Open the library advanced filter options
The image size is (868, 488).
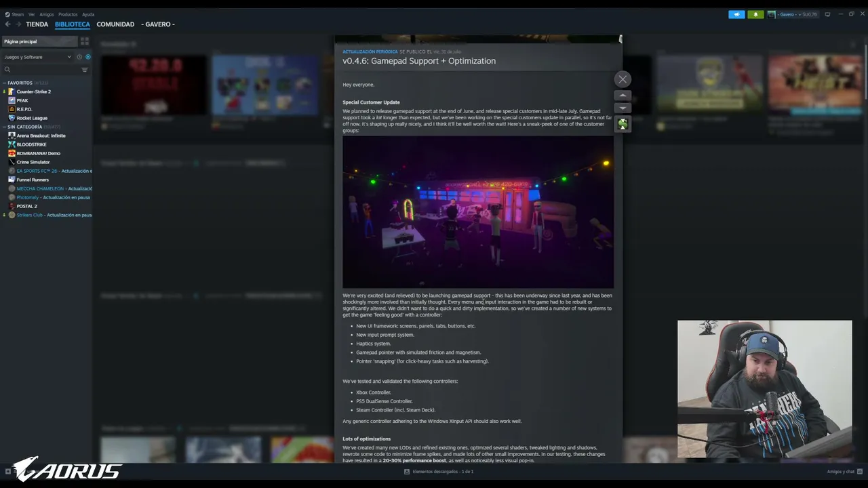(85, 70)
